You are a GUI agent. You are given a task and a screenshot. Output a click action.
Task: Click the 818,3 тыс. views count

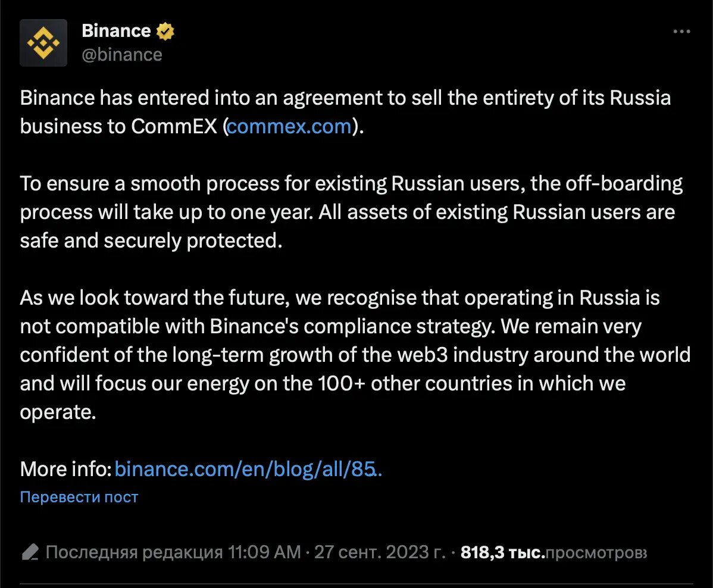[x=502, y=552]
